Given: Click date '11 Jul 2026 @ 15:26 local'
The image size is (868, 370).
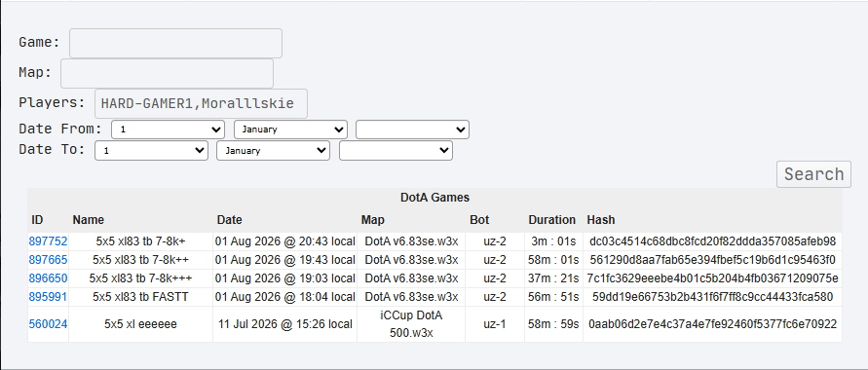Looking at the screenshot, I should pos(285,324).
